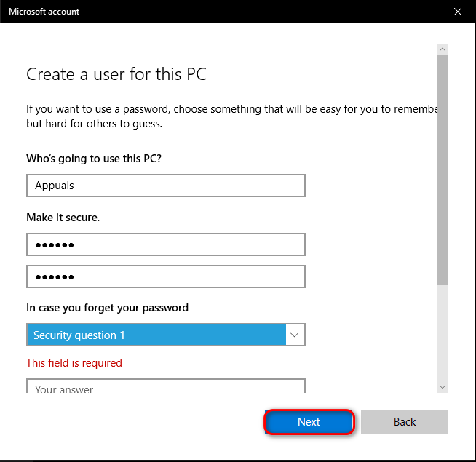Open the Security question 1 dropdown
476x462 pixels.
click(x=156, y=335)
